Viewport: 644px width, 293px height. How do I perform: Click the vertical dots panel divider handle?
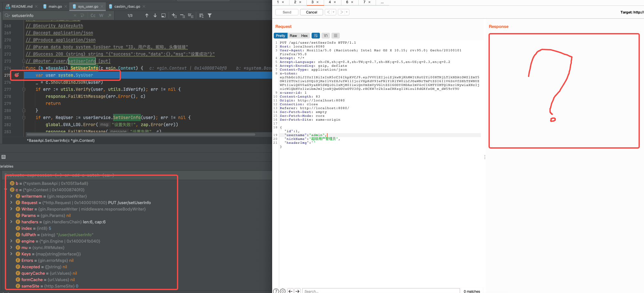485,157
